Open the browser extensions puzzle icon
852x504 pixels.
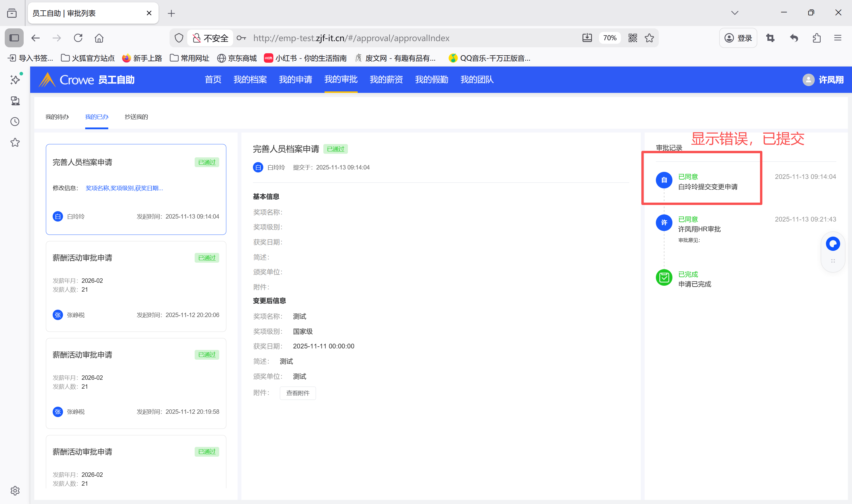point(817,38)
